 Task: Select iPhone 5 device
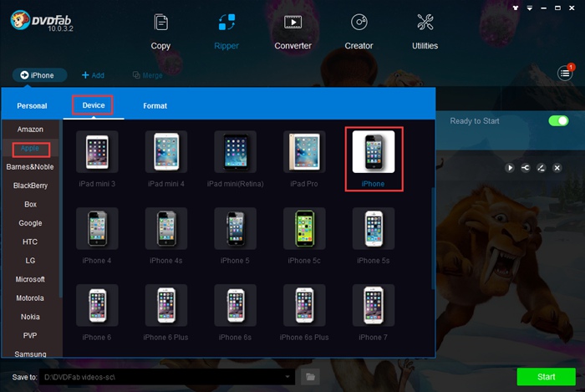pos(235,236)
